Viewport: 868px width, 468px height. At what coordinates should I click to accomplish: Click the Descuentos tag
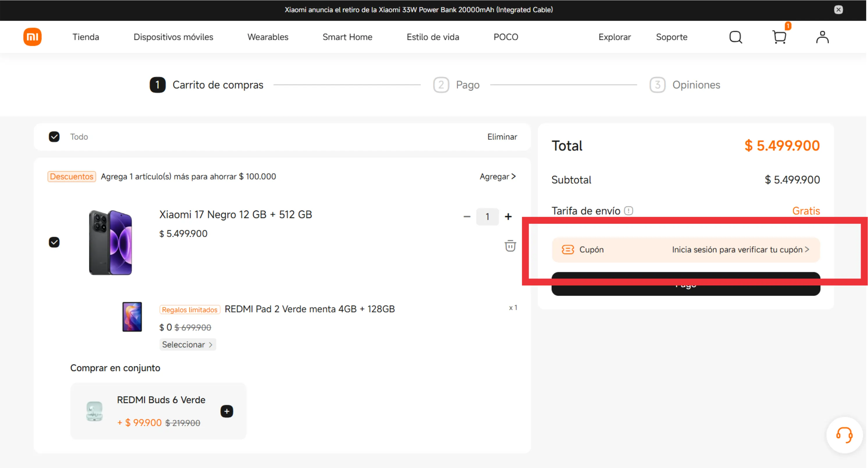(x=72, y=176)
